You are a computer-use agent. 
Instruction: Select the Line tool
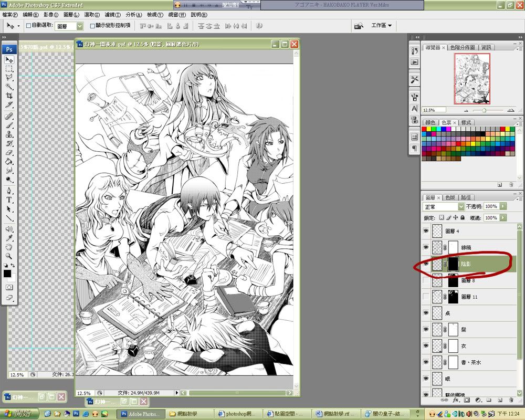(x=9, y=218)
